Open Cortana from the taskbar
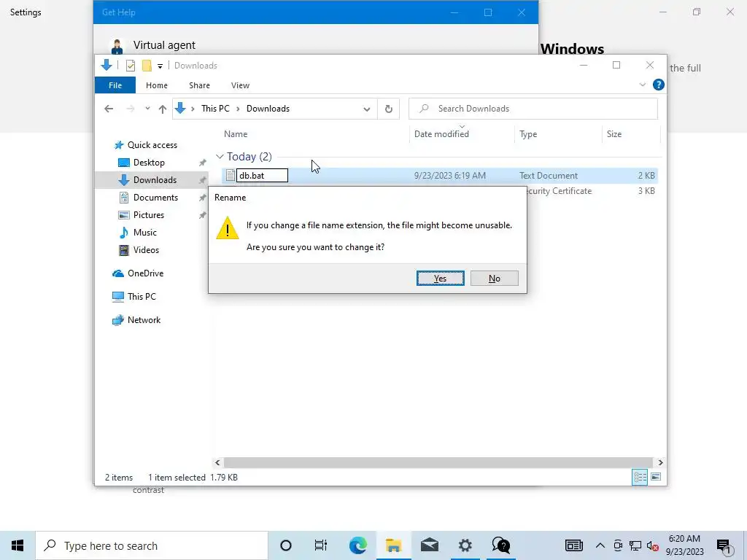The image size is (747, 560). coord(286,545)
